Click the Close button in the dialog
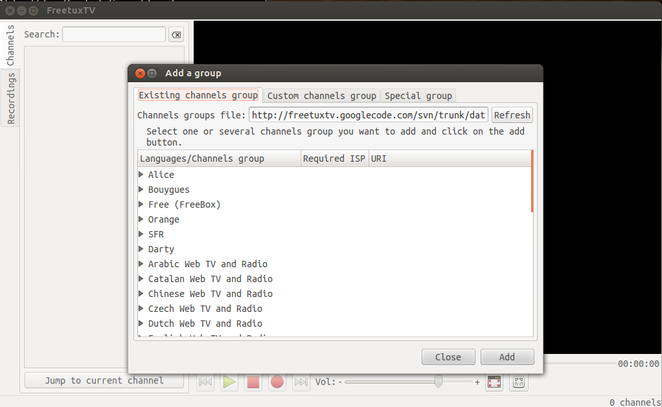The height and width of the screenshot is (407, 662). [448, 357]
